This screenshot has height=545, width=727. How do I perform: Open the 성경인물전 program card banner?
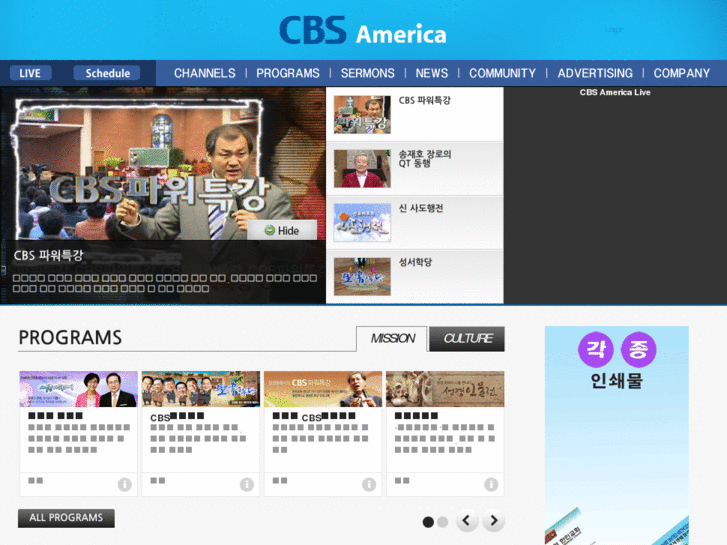point(445,389)
